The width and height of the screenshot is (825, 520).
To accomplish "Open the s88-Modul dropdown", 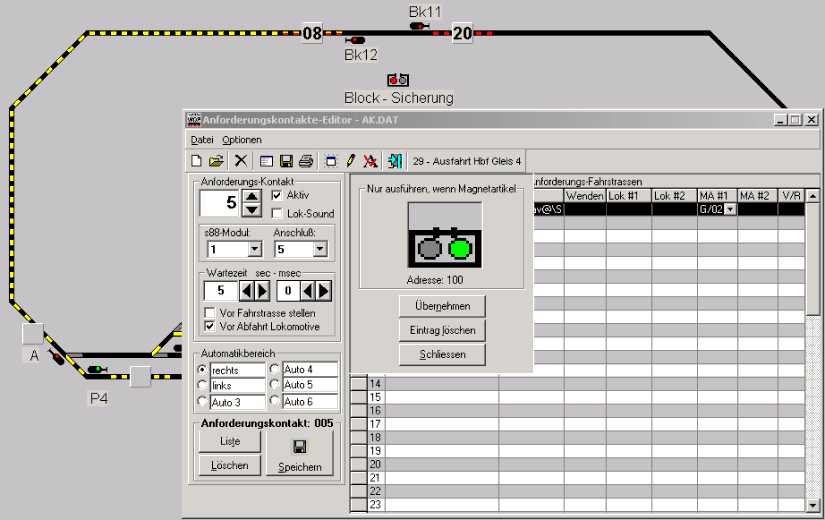I will (254, 249).
